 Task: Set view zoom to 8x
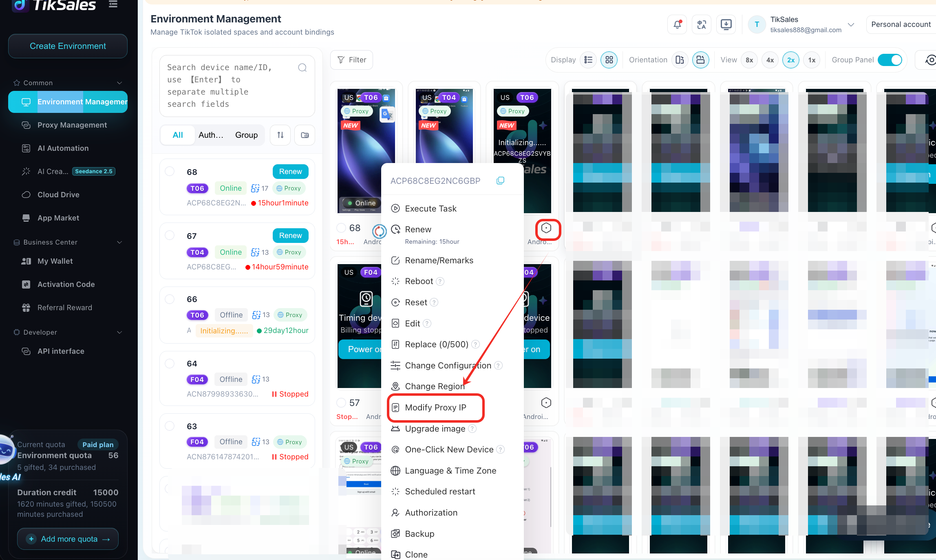tap(749, 60)
